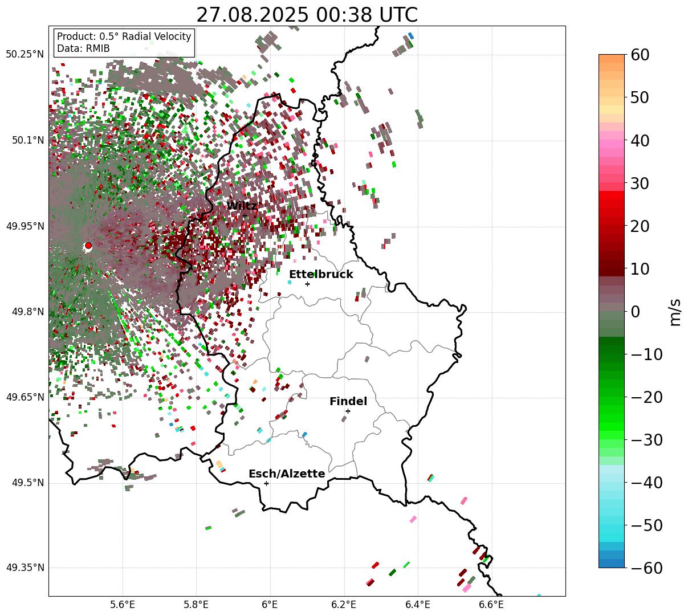Screen dimensions: 688x616
Task: Click the Data: RMIB text
Action: (x=83, y=48)
